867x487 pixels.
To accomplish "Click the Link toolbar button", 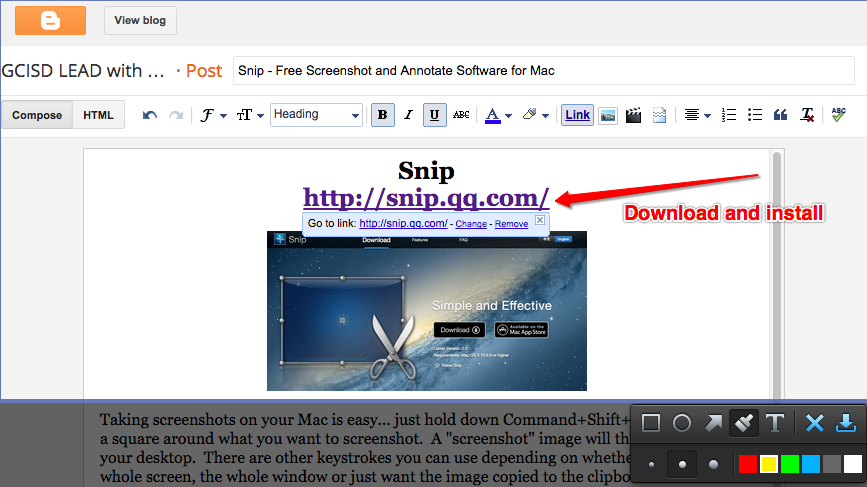I will tap(577, 115).
